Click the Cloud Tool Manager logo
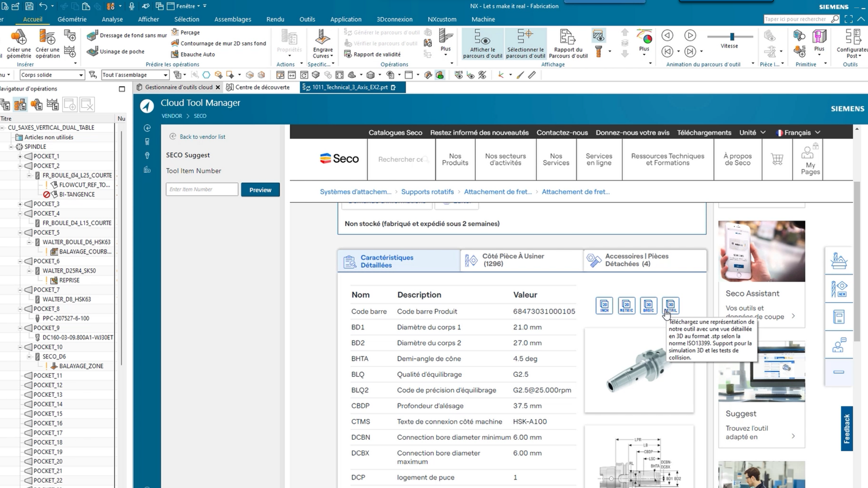 147,106
